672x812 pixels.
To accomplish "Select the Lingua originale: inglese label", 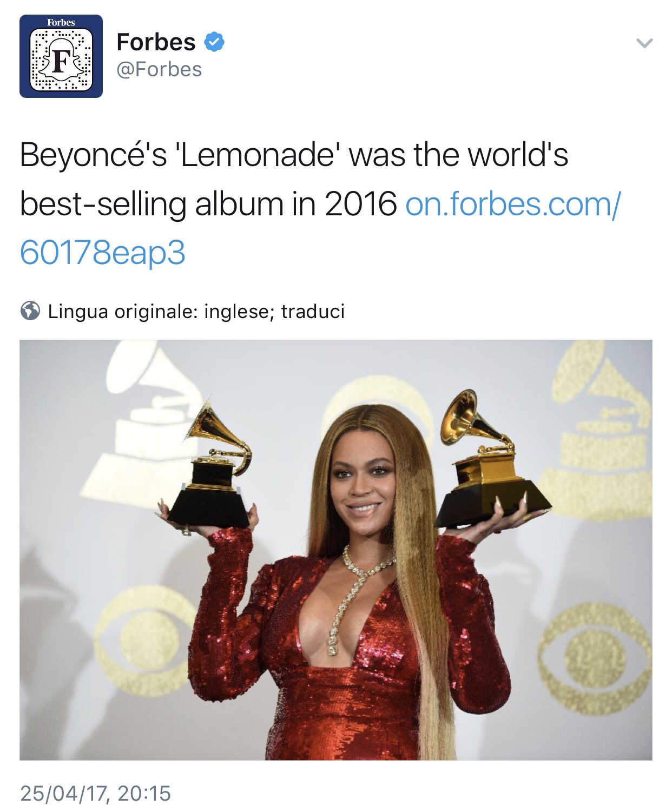I will tap(158, 312).
